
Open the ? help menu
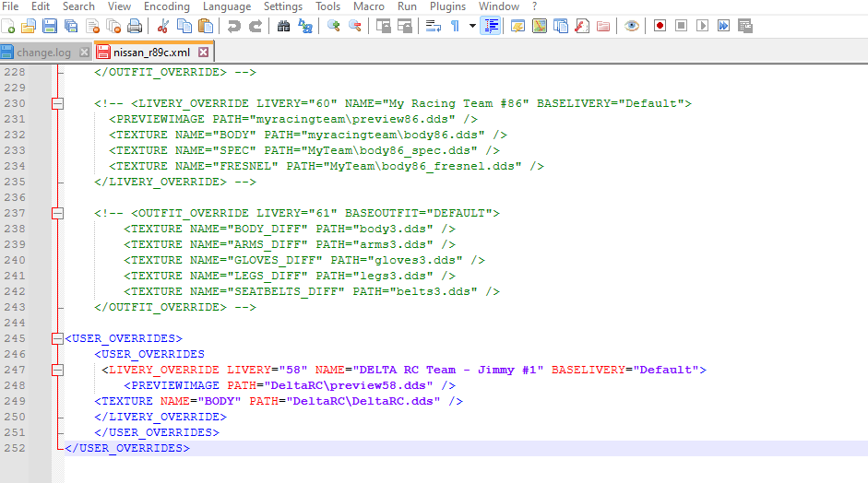[x=534, y=6]
